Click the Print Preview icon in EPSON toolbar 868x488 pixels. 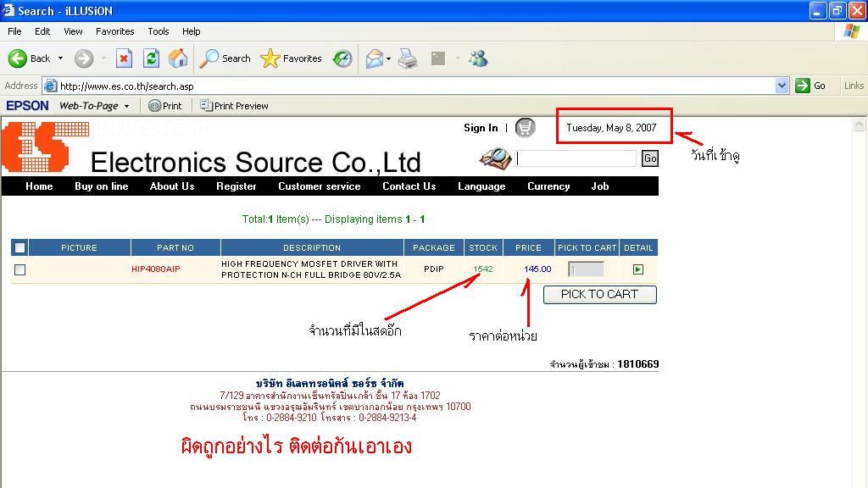[x=206, y=105]
